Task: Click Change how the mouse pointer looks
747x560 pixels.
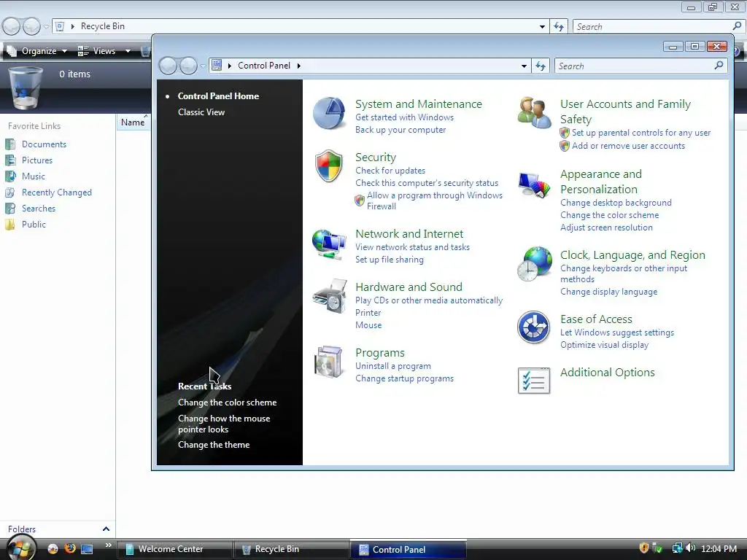Action: tap(224, 424)
